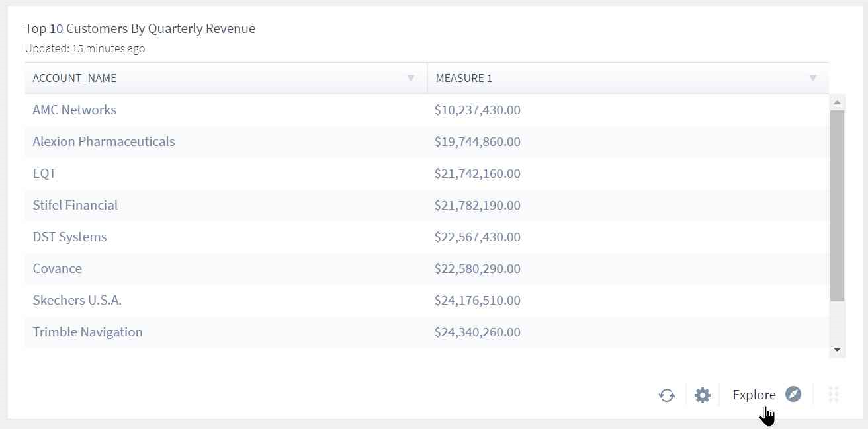Select Trimble Navigation account
The height and width of the screenshot is (429, 868).
click(88, 332)
